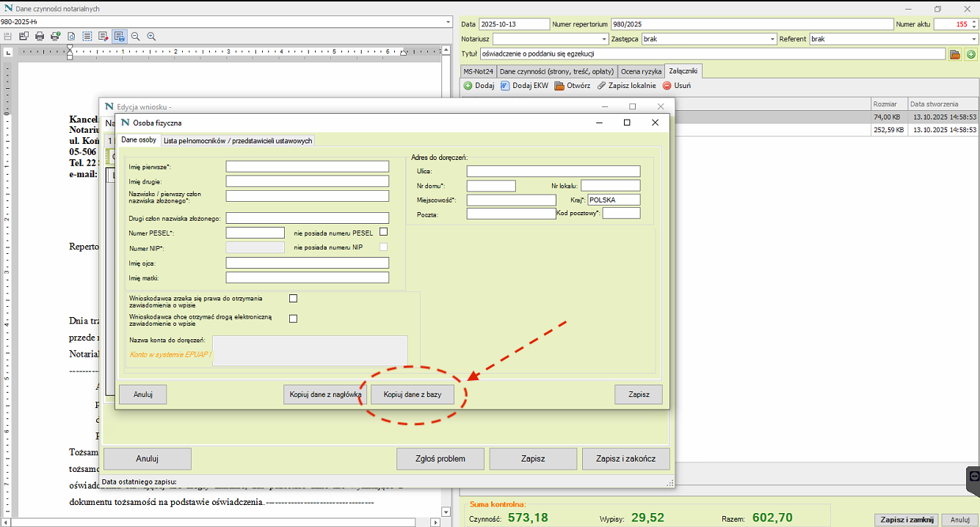Expand the Notariusz dropdown

point(604,39)
